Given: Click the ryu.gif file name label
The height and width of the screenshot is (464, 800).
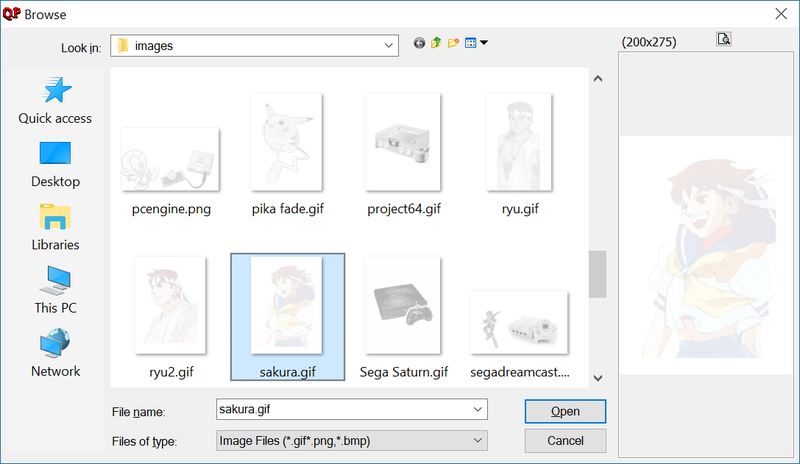Looking at the screenshot, I should 520,209.
